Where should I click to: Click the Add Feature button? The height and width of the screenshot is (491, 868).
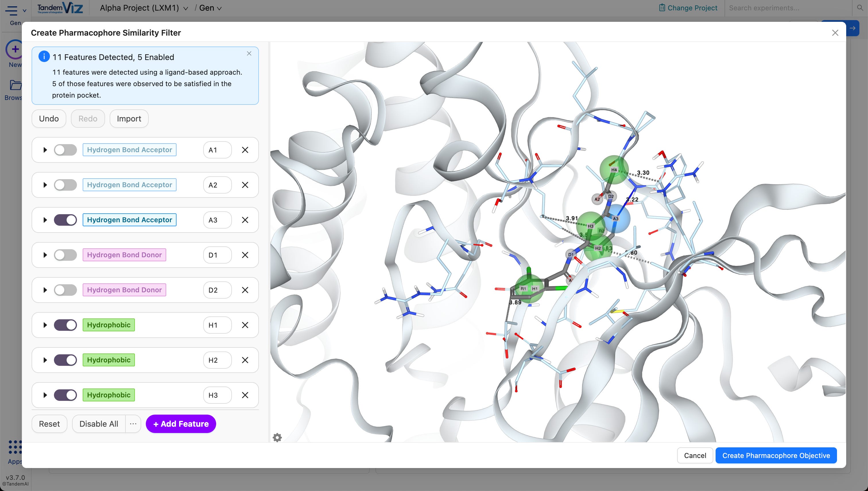click(181, 424)
